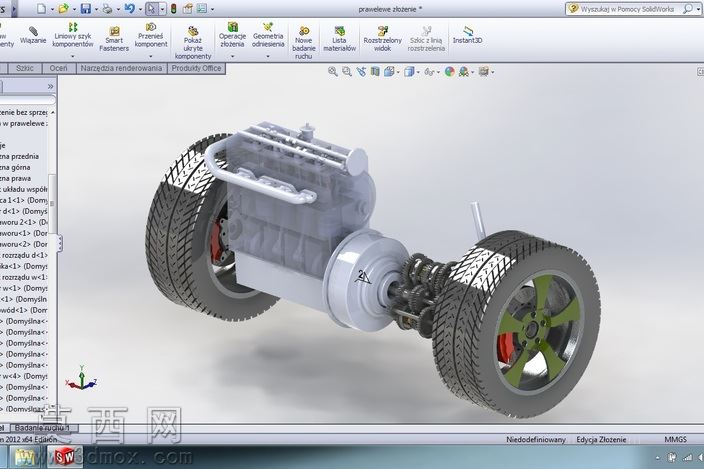This screenshot has width=704, height=469.
Task: Save the assembly with the floppy icon
Action: click(86, 9)
